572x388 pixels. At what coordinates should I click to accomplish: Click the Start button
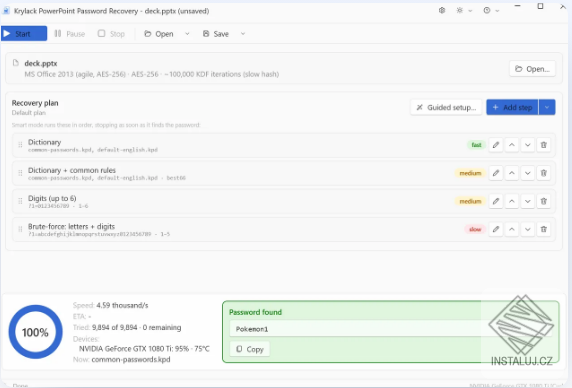click(24, 34)
